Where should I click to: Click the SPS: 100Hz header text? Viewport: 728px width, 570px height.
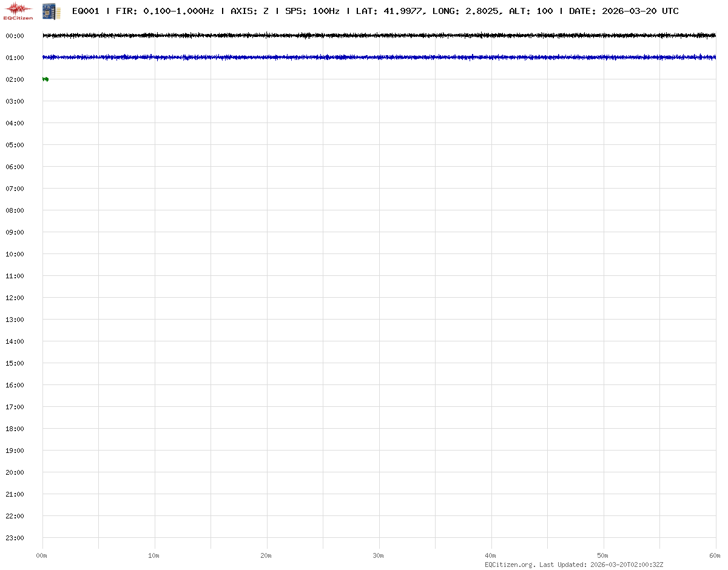[x=312, y=11]
